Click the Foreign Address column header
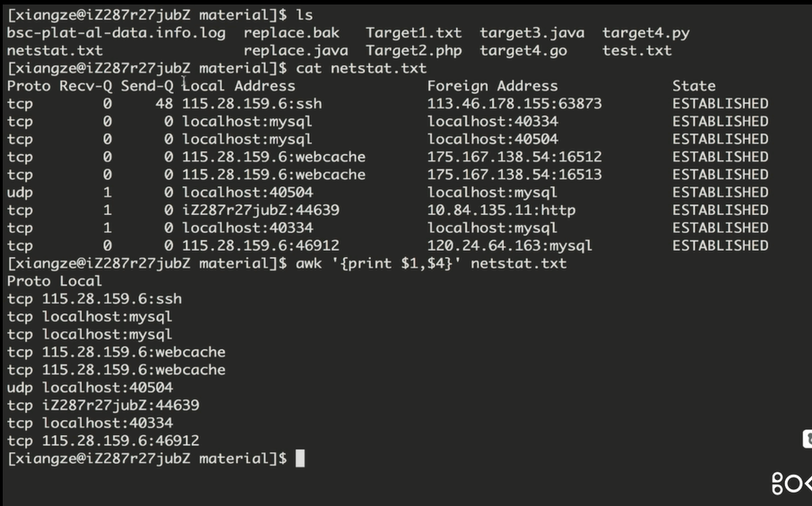This screenshot has height=506, width=812. pyautogui.click(x=493, y=86)
